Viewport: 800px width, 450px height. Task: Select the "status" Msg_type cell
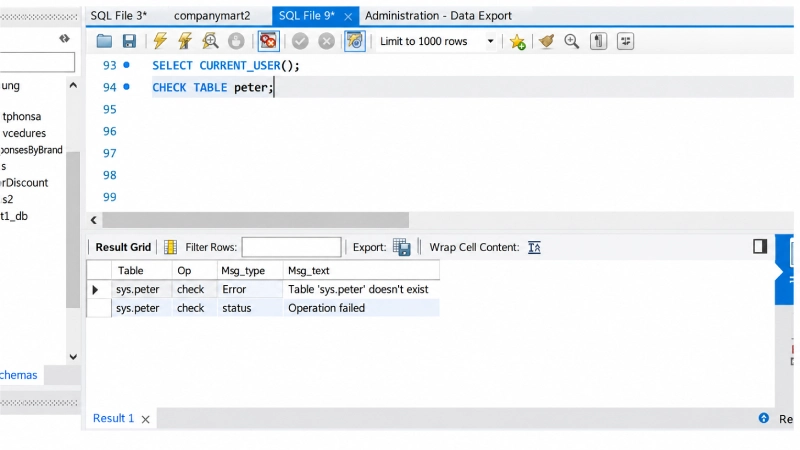pos(249,308)
